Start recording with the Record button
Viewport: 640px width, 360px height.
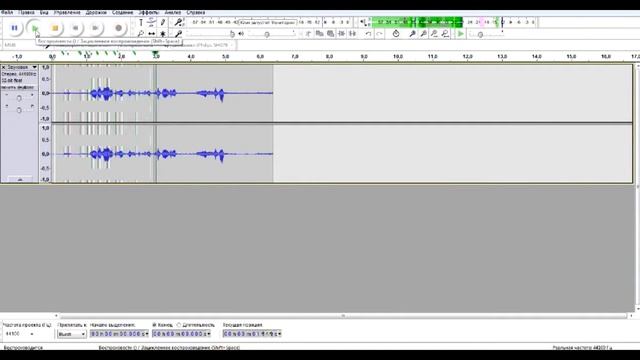click(118, 28)
